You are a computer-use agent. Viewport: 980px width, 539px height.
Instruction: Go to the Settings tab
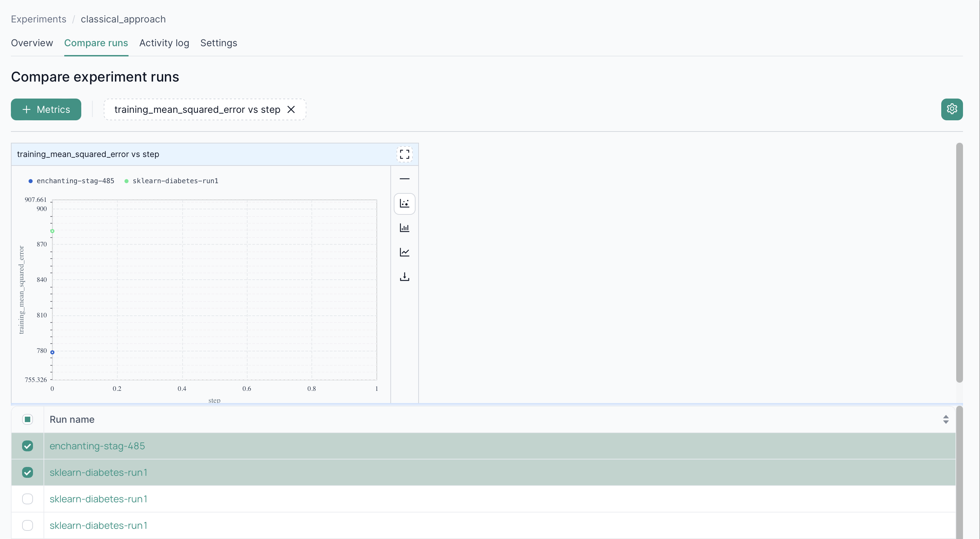pyautogui.click(x=218, y=43)
